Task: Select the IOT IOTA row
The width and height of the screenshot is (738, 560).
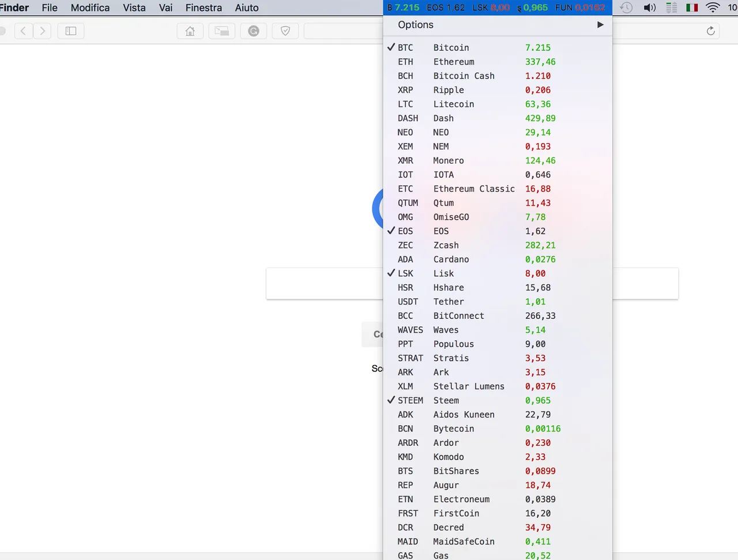Action: (x=498, y=175)
